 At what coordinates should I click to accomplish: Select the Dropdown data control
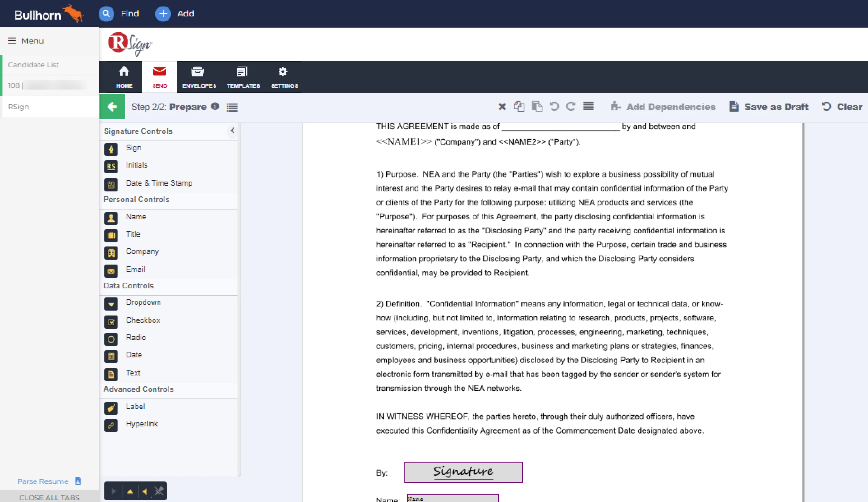tap(143, 302)
